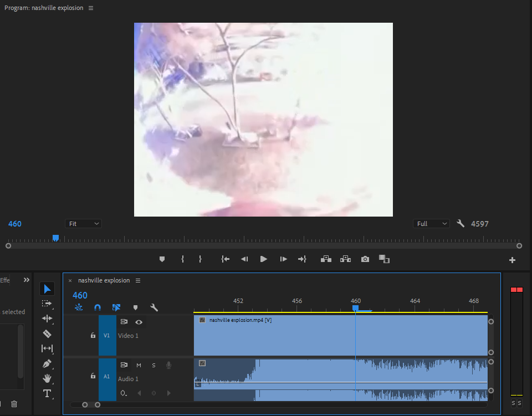Step back one frame
The image size is (532, 416).
tap(244, 259)
